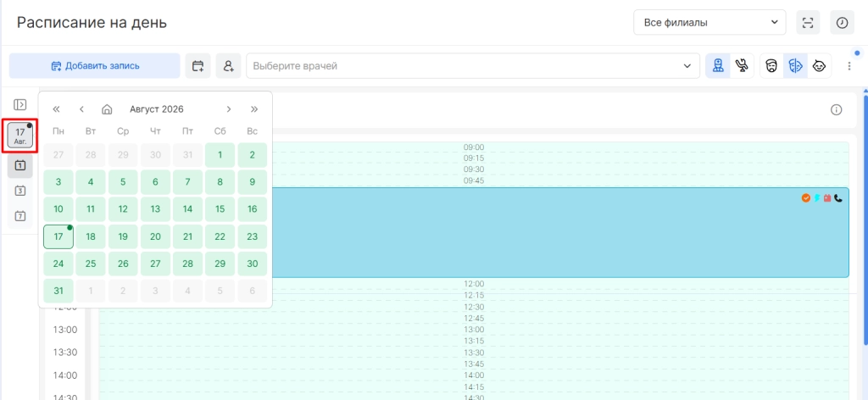The width and height of the screenshot is (868, 400).
Task: Click the orange checkmark icon on the appointment
Action: pyautogui.click(x=806, y=197)
